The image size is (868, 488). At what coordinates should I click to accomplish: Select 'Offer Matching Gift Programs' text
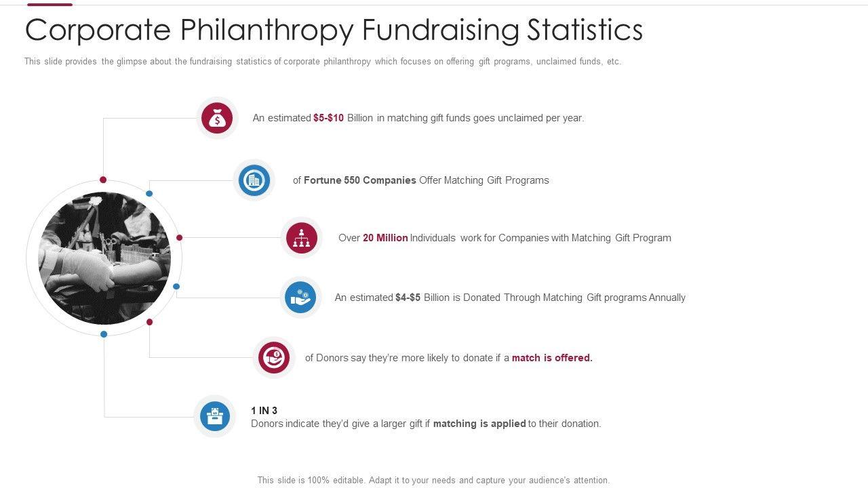pos(484,180)
